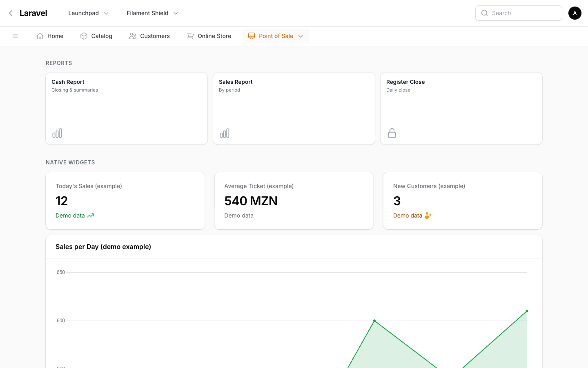Click the Launchpad chevron arrow
Screen dimensions: 588x368
click(106, 13)
